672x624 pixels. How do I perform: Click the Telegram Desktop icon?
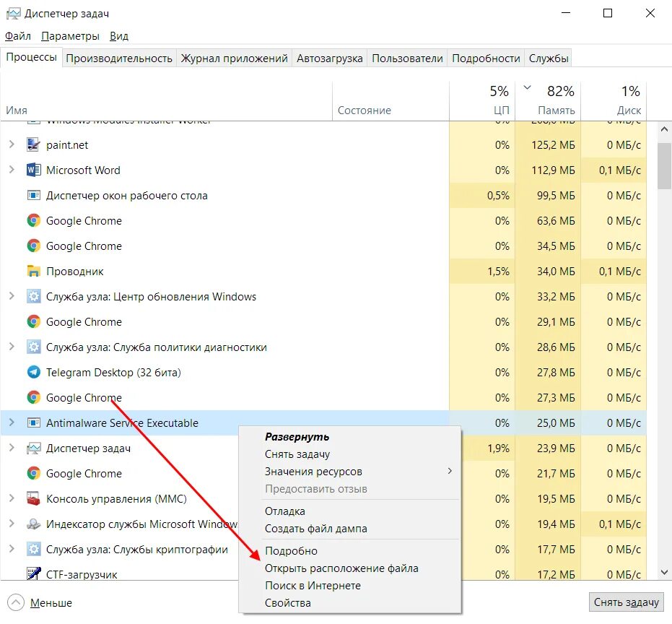point(33,373)
